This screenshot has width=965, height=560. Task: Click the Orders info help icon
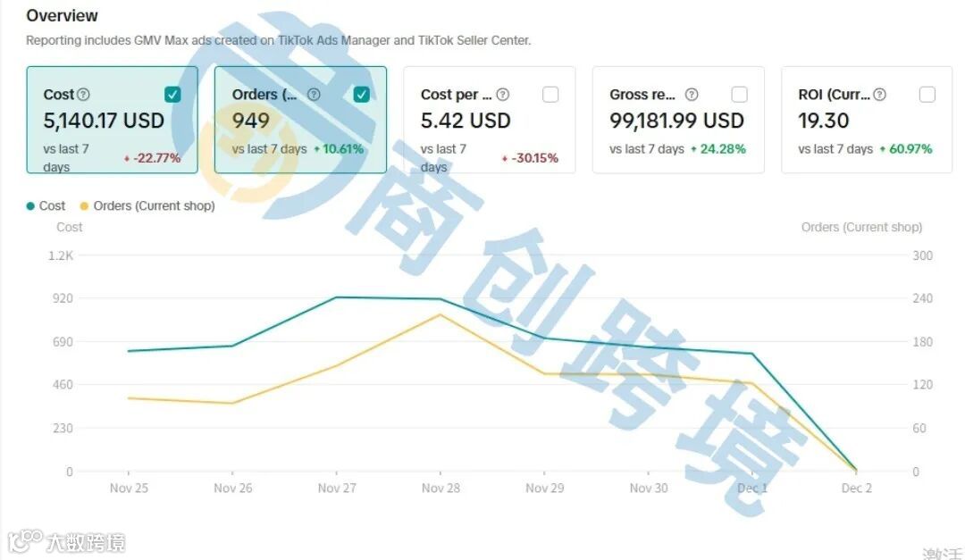(x=314, y=95)
